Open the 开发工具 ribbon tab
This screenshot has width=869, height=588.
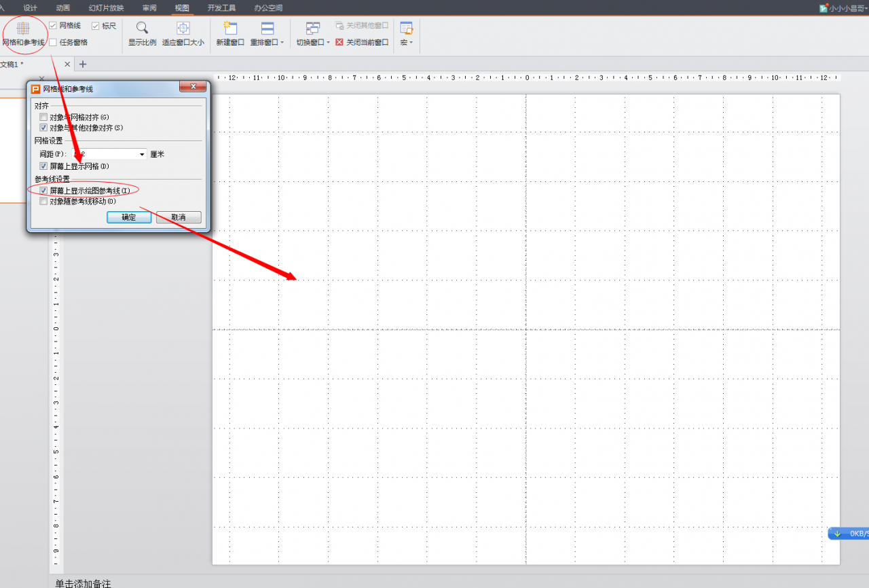(x=221, y=7)
